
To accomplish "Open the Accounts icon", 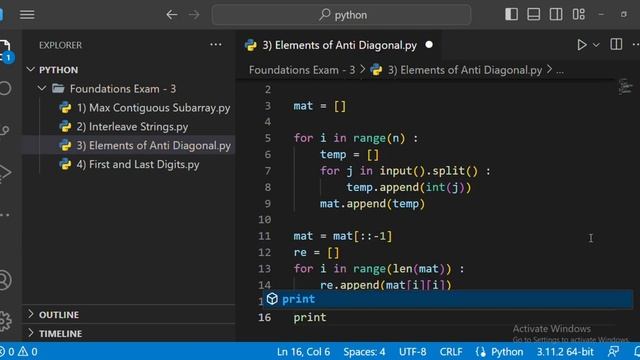I will [x=5, y=280].
